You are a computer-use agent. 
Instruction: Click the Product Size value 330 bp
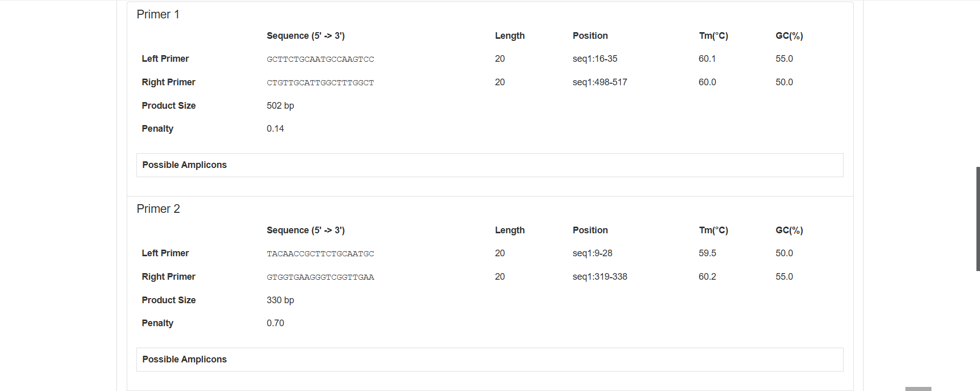pyautogui.click(x=280, y=300)
